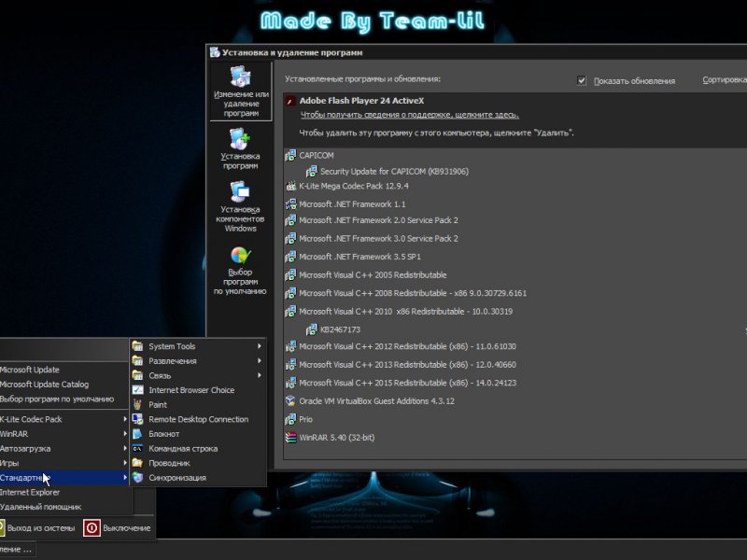Expand the System Tools submenu arrow
Screen dimensions: 747x560
click(x=260, y=346)
